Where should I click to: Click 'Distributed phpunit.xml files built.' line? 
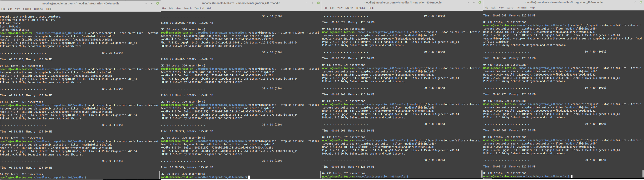[28, 20]
